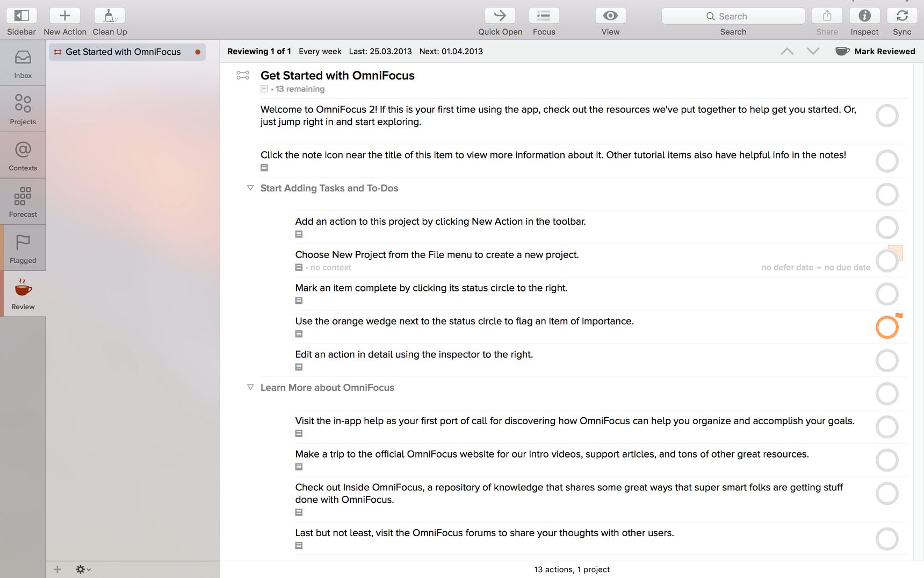Viewport: 924px width, 578px height.
Task: Switch to Contexts perspective
Action: (x=23, y=155)
